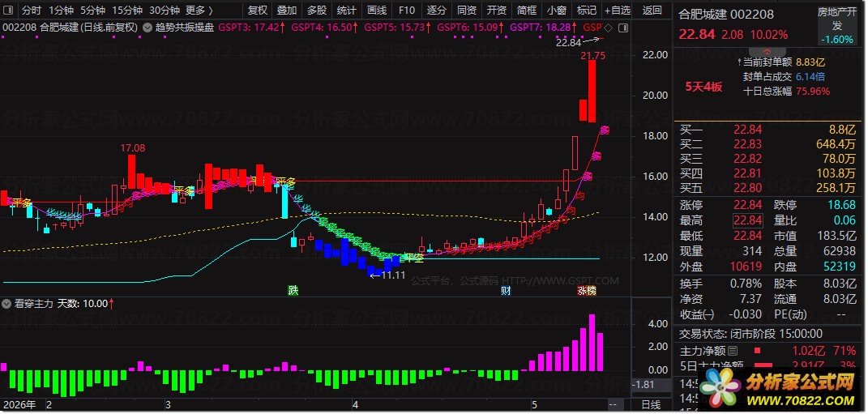
Task: Click the 涨榜 marker below the chart
Action: [587, 291]
